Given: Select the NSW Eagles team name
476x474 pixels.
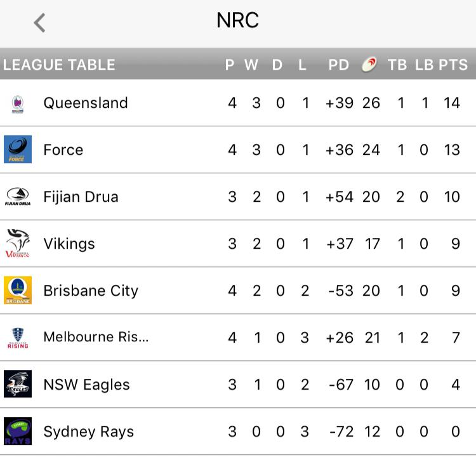Looking at the screenshot, I should [86, 385].
